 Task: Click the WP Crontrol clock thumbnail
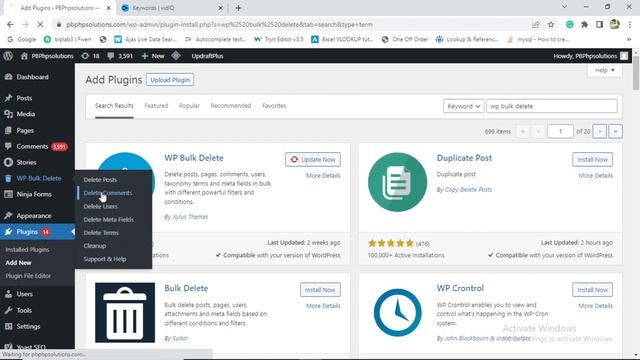pos(398,313)
